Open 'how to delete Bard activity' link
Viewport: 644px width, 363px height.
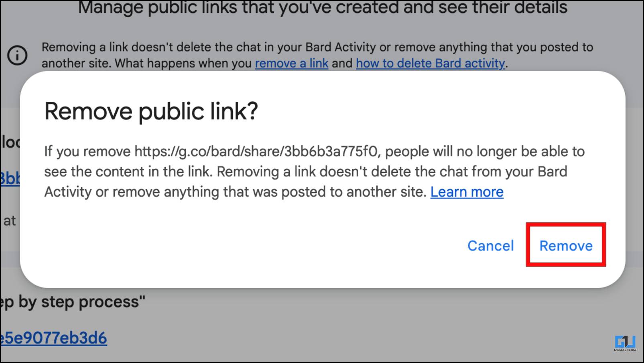coord(430,63)
